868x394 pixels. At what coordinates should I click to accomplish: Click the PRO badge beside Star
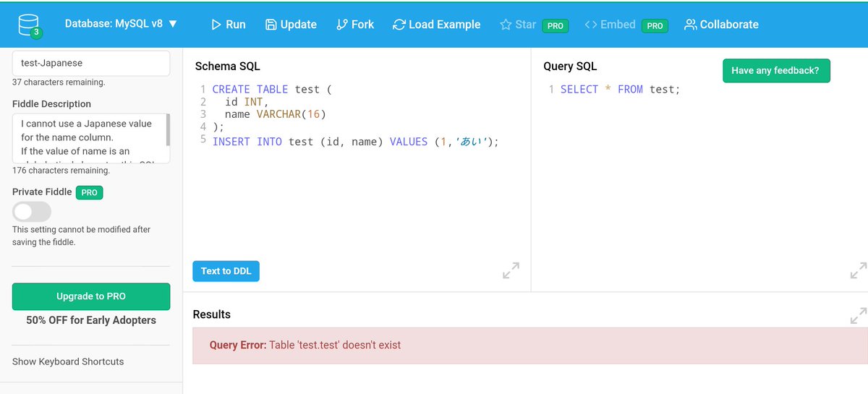[x=556, y=25]
